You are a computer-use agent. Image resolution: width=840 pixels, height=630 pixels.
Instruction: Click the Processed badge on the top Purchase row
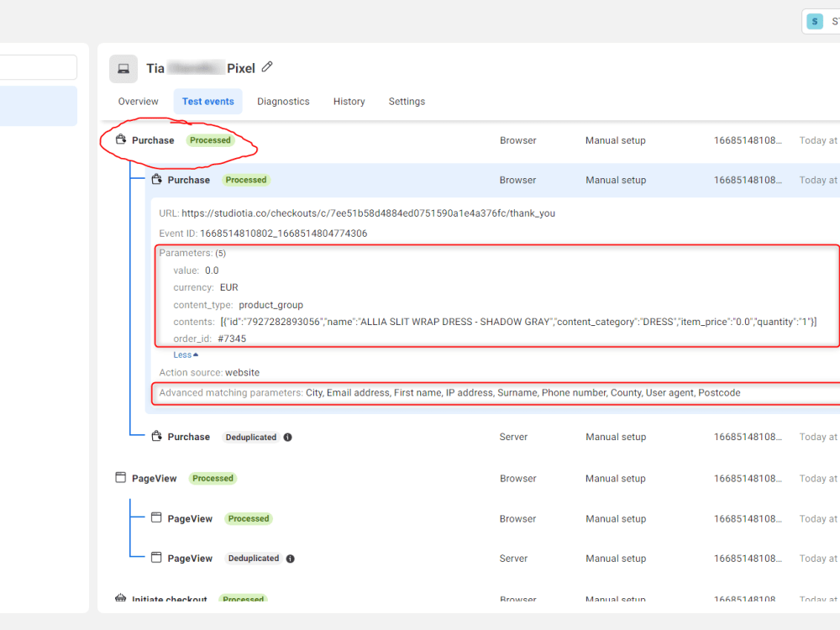210,140
